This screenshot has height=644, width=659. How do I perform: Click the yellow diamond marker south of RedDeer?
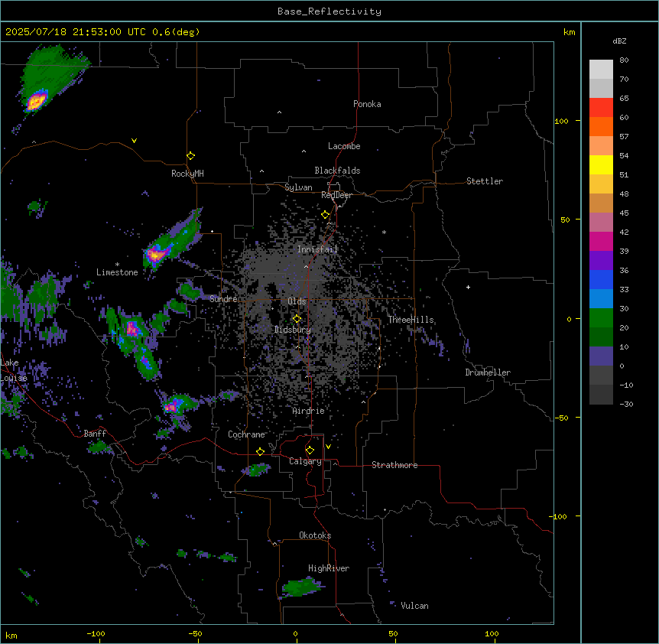(326, 215)
